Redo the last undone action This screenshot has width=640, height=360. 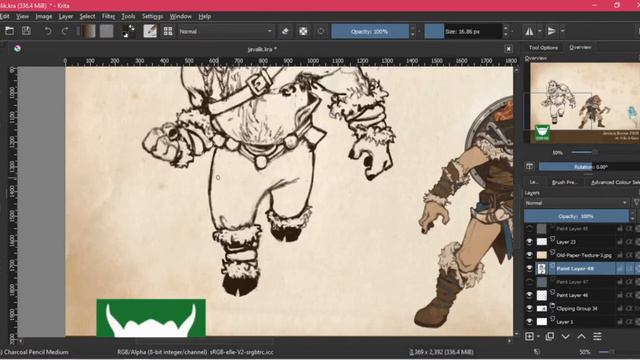[x=64, y=31]
